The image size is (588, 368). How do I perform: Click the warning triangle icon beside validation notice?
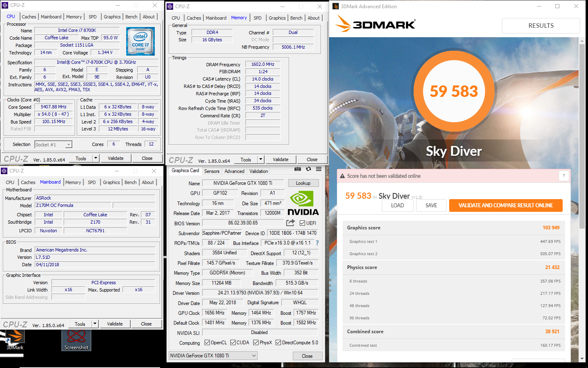pos(343,176)
